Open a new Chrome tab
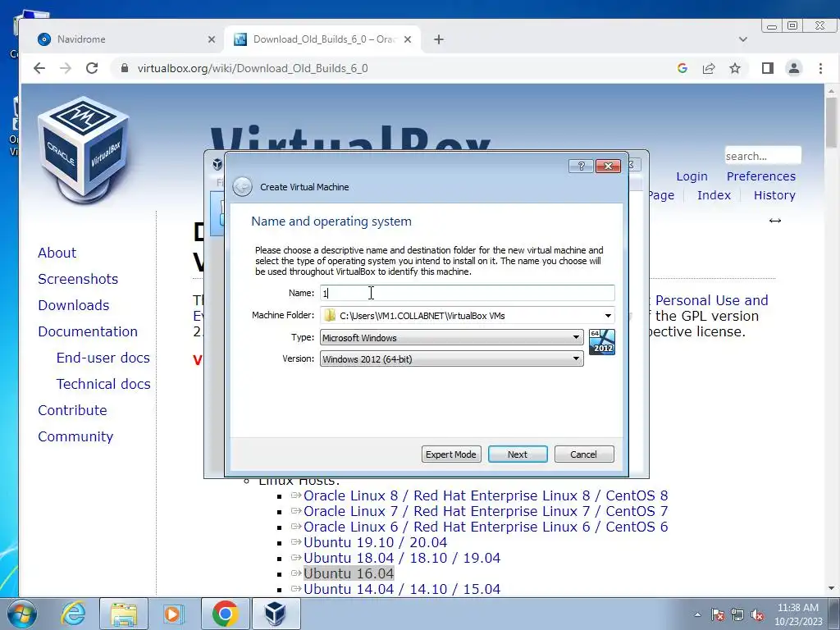The width and height of the screenshot is (840, 630). pos(439,39)
